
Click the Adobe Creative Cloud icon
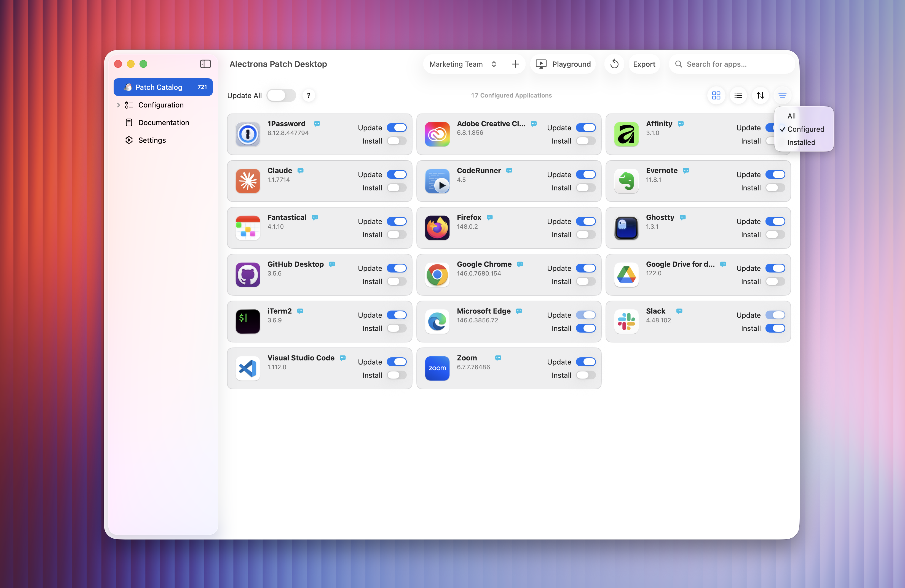[437, 134]
